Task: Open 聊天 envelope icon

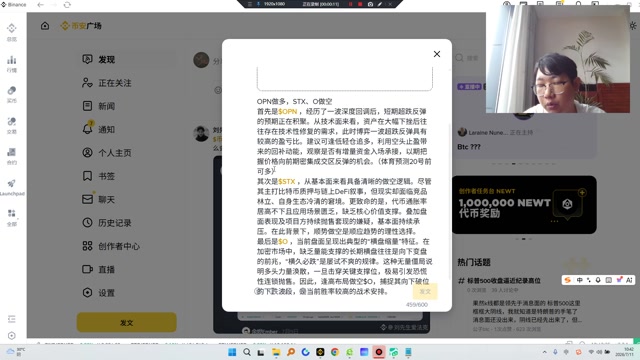Action: pyautogui.click(x=87, y=199)
